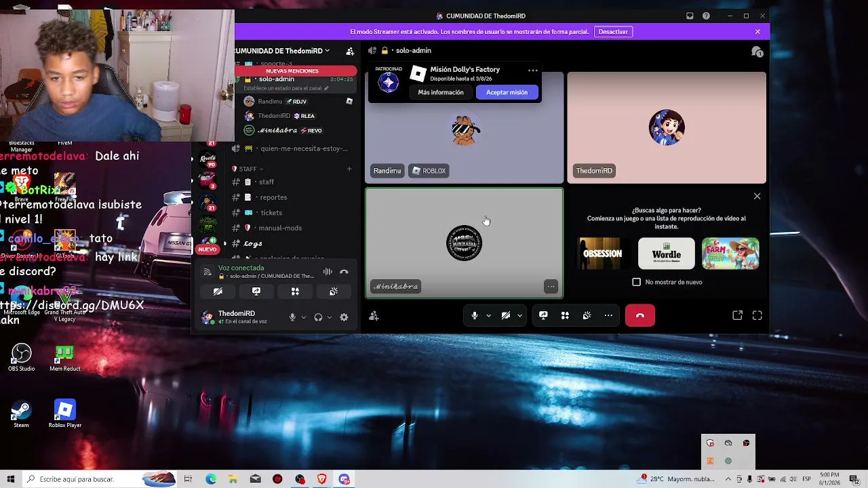Turn on camera in the call control bar
Viewport: 868px width, 488px height.
pos(506,315)
